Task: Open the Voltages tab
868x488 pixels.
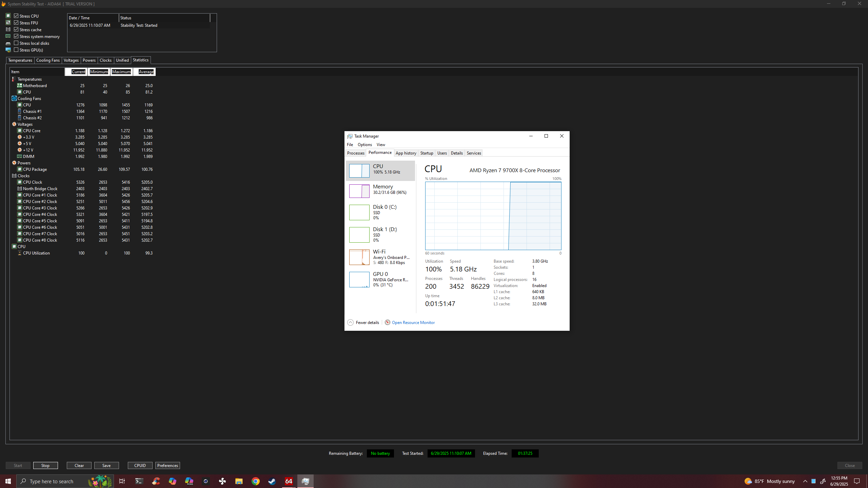Action: [x=71, y=60]
